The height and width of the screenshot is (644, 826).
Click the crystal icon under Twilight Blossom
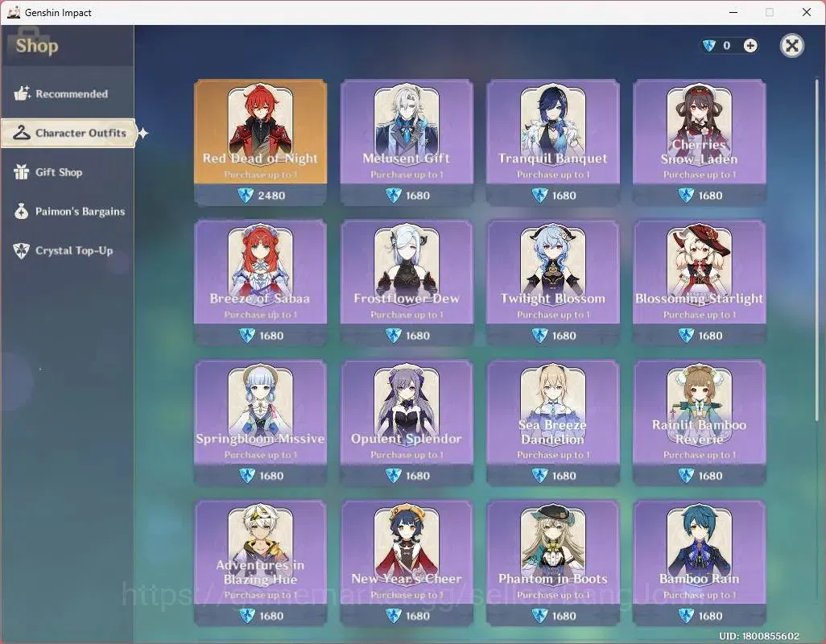pos(540,336)
